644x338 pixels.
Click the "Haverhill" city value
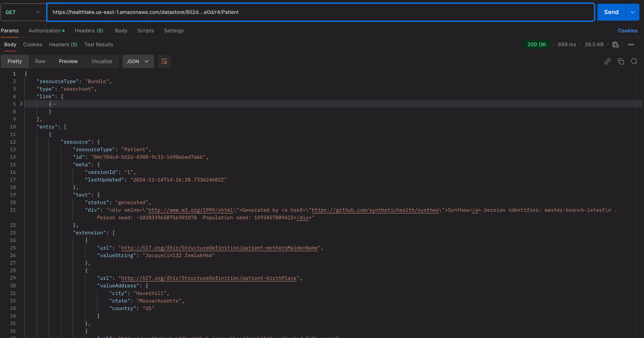click(150, 293)
